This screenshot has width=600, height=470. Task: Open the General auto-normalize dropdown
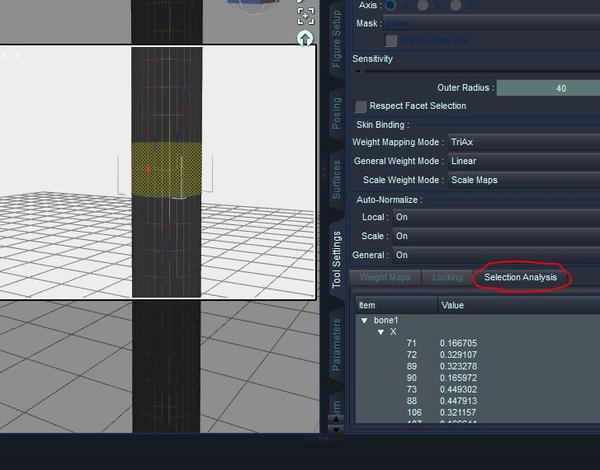point(496,255)
